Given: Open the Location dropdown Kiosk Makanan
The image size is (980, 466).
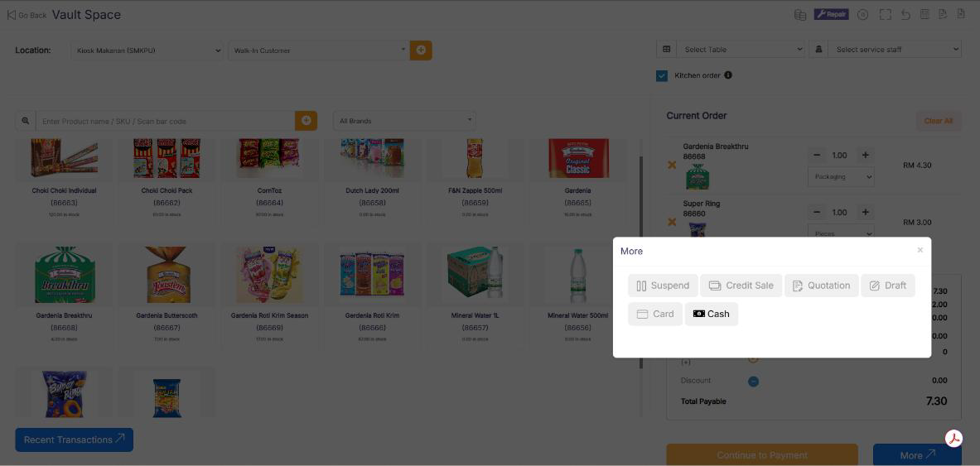Looking at the screenshot, I should pyautogui.click(x=147, y=50).
